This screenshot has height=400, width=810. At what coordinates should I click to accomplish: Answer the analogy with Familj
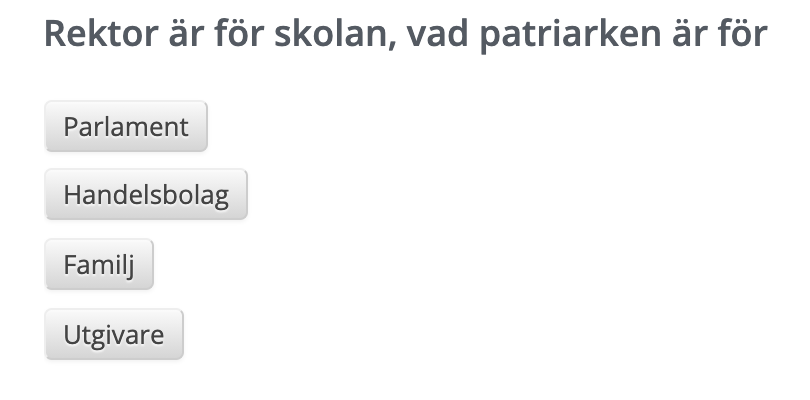tap(99, 264)
